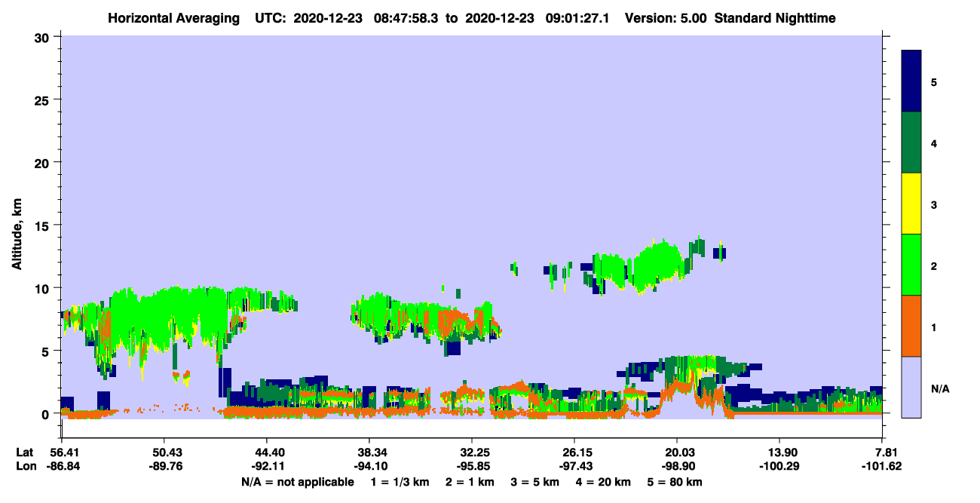Click the dark blue 80 km legend swatch

(x=911, y=81)
